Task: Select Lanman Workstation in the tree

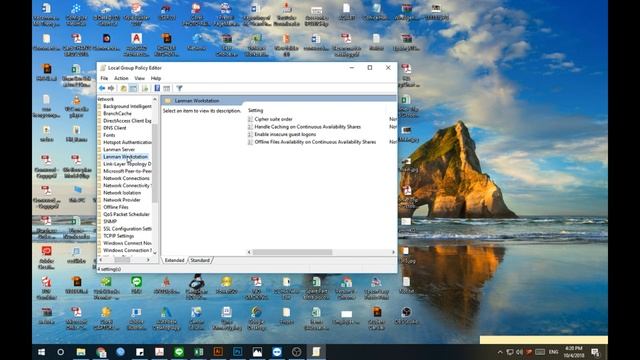Action: tap(125, 157)
